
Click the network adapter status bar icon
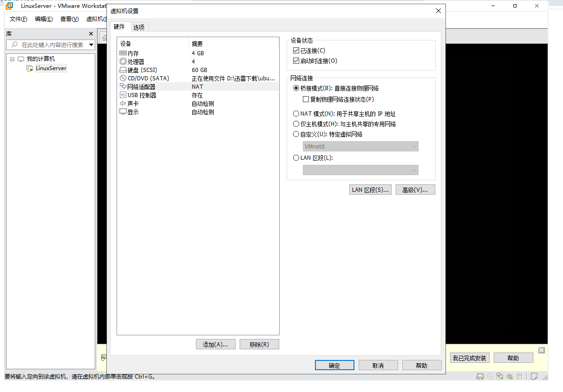[x=500, y=376]
